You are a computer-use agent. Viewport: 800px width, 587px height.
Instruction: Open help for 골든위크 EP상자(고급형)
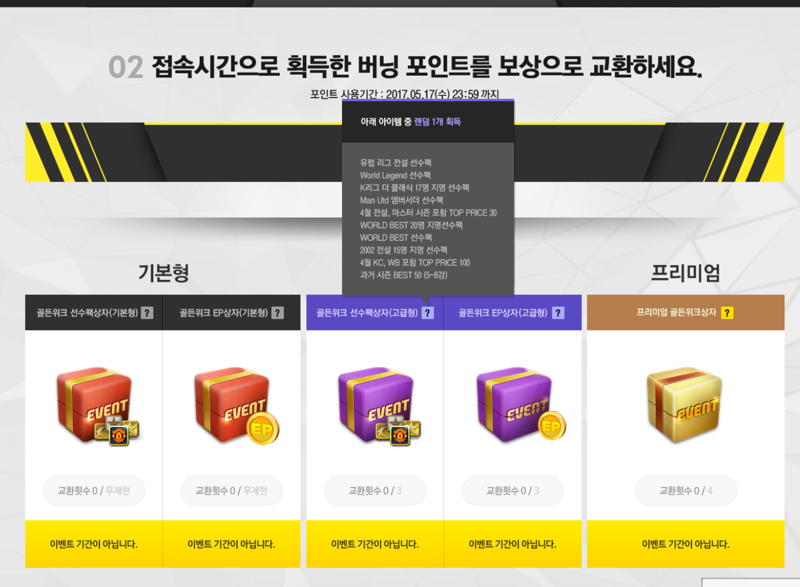[558, 313]
